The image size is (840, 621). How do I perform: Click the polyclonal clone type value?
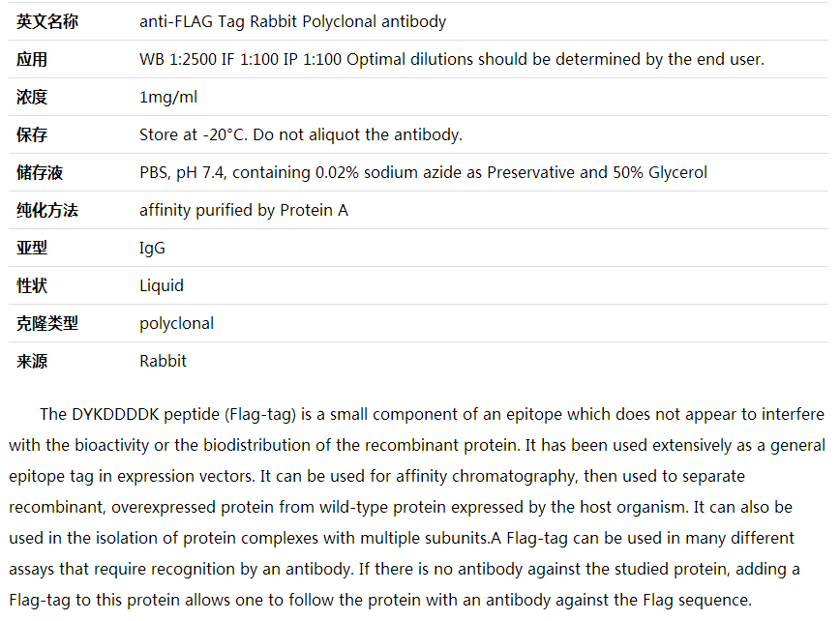pos(176,324)
